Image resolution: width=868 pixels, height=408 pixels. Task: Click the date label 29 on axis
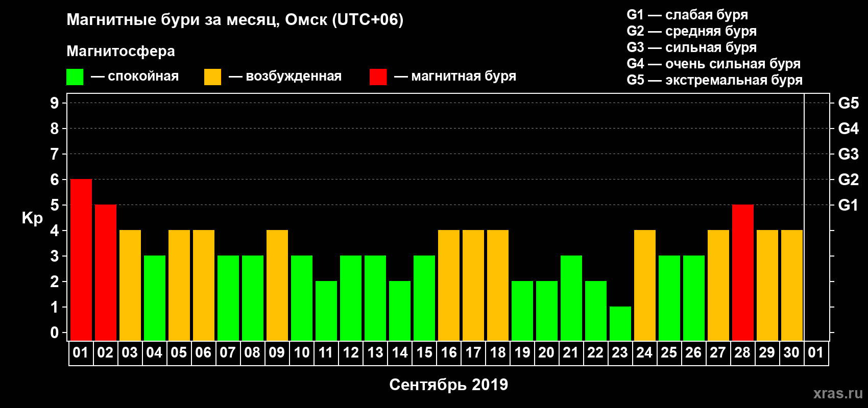[x=767, y=353]
